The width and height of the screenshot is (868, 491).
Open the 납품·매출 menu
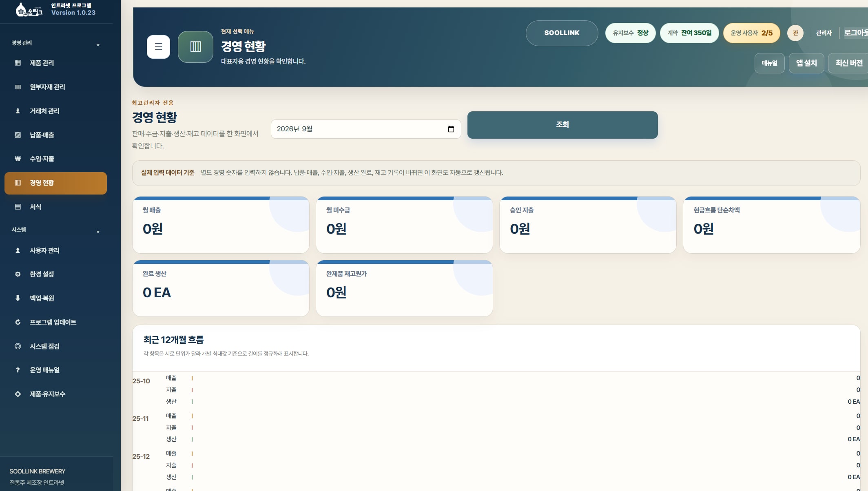tap(55, 135)
